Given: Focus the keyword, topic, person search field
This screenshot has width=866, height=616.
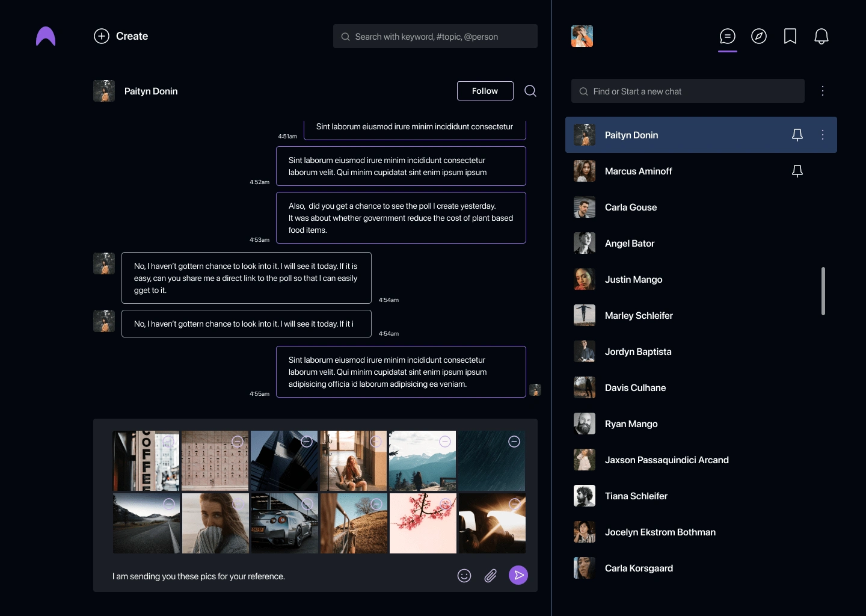Looking at the screenshot, I should click(x=435, y=36).
